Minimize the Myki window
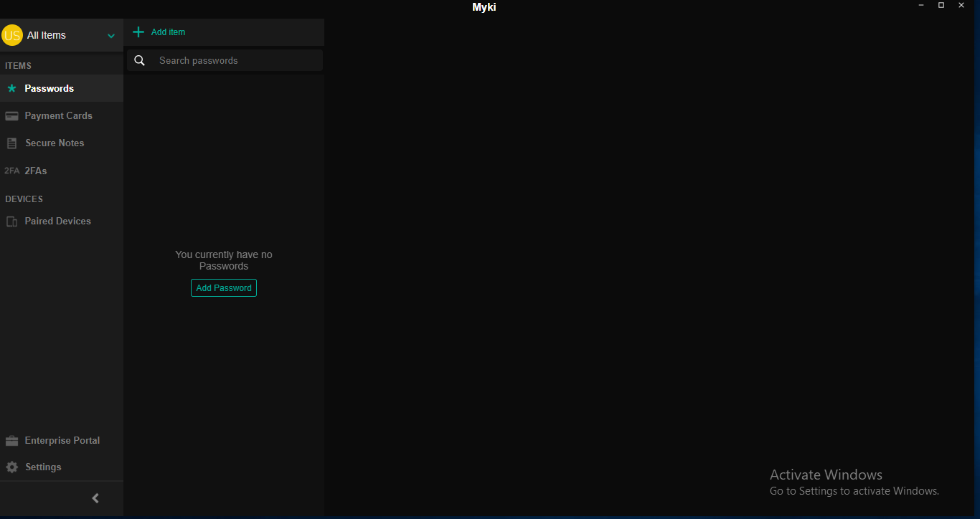This screenshot has width=980, height=519. 921,5
